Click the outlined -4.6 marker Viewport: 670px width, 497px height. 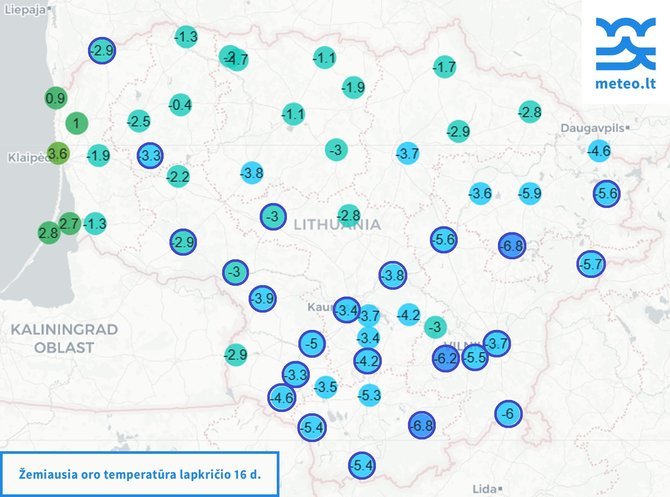(x=282, y=397)
